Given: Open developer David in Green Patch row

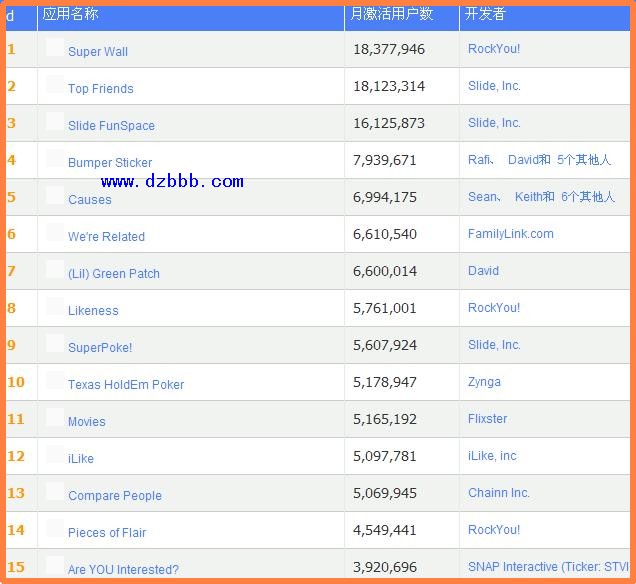Looking at the screenshot, I should coord(483,271).
